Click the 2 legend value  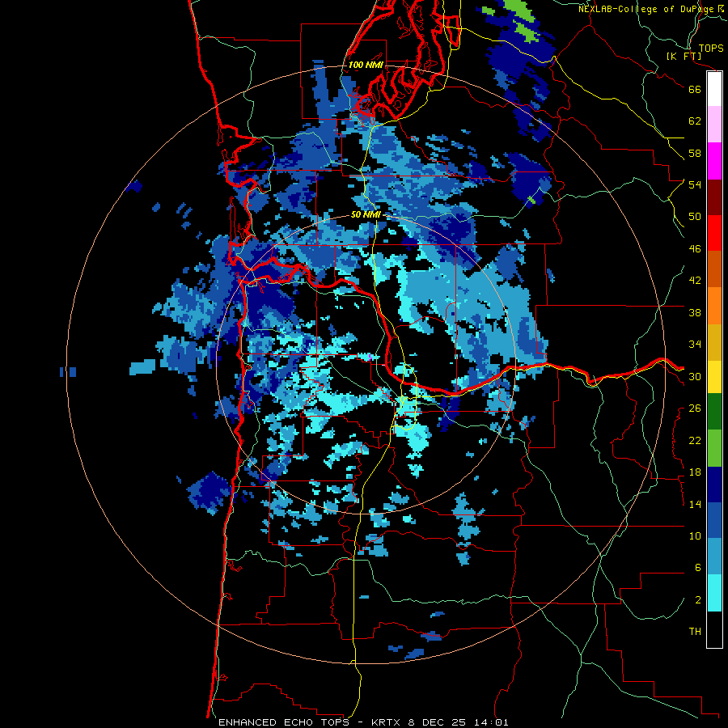click(x=698, y=600)
